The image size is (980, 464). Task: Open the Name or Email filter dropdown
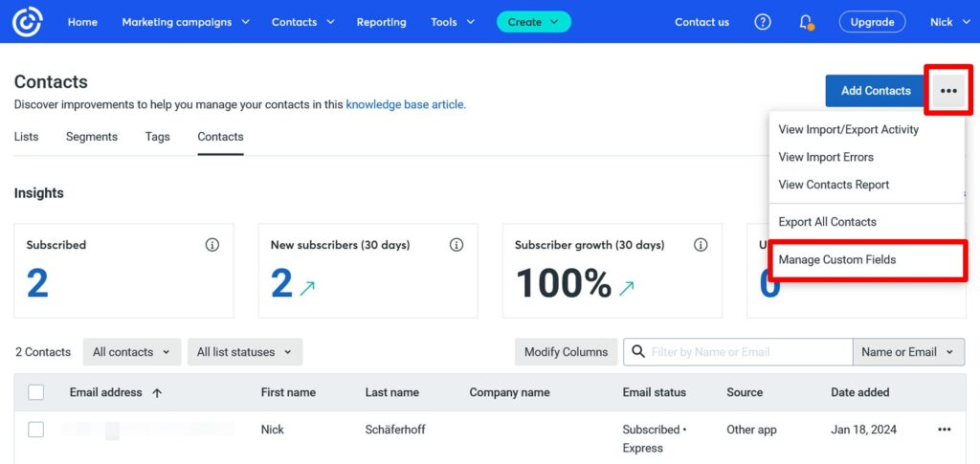(907, 352)
